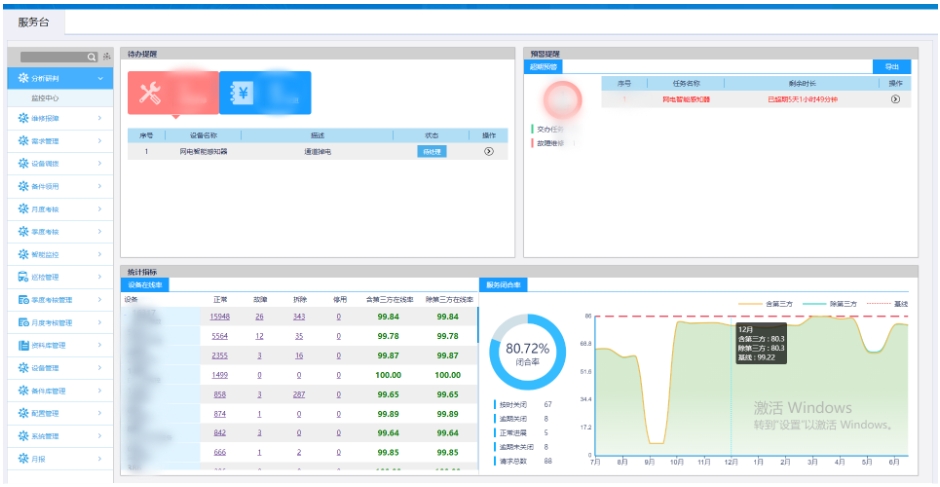Screen dimensions: 940x487
Task: Click the 导出 export button
Action: (891, 66)
